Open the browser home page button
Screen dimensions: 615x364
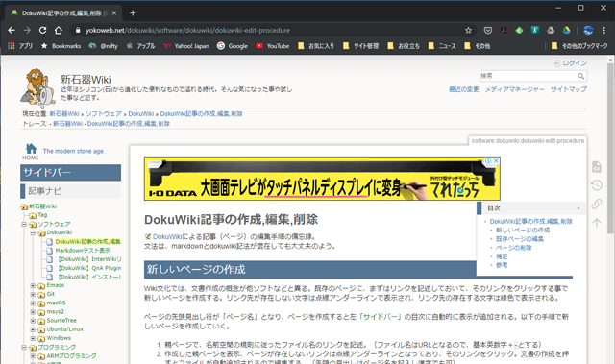coord(59,30)
